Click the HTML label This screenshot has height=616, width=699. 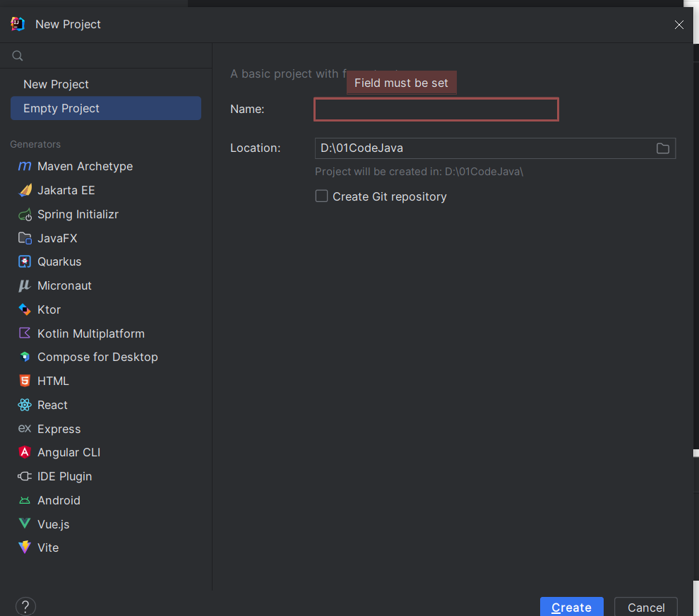click(53, 381)
